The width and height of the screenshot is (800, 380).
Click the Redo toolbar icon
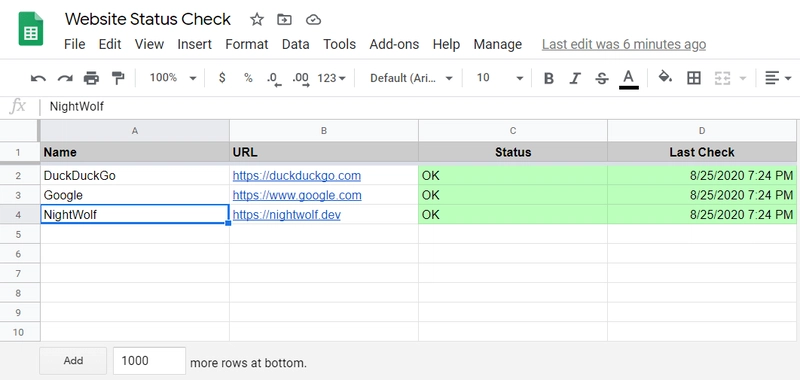pyautogui.click(x=65, y=78)
